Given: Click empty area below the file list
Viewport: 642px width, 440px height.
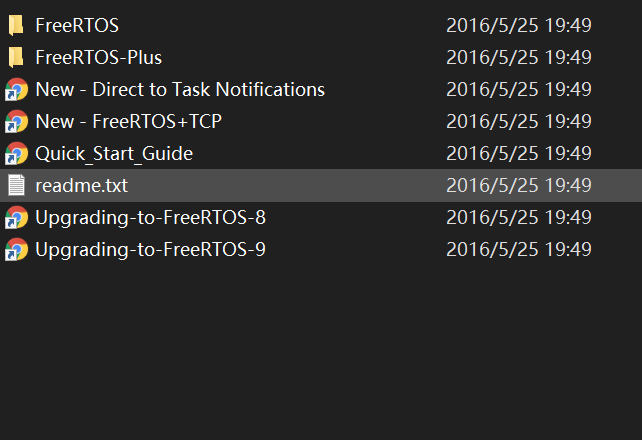Looking at the screenshot, I should click(320, 350).
